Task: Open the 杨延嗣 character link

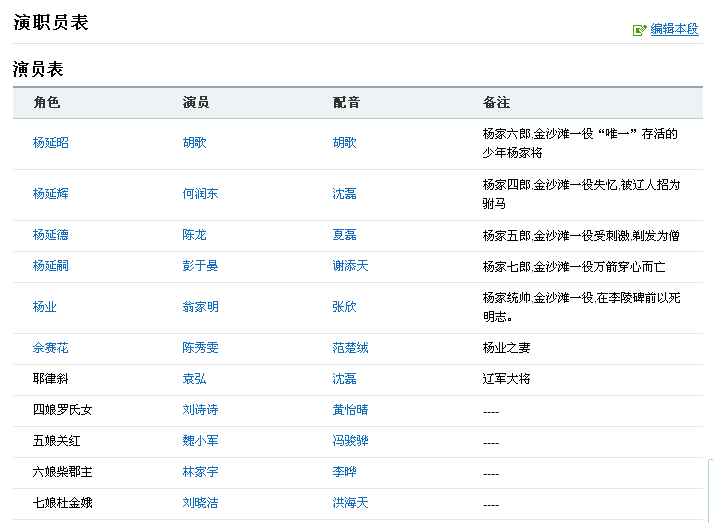Action: click(x=51, y=266)
